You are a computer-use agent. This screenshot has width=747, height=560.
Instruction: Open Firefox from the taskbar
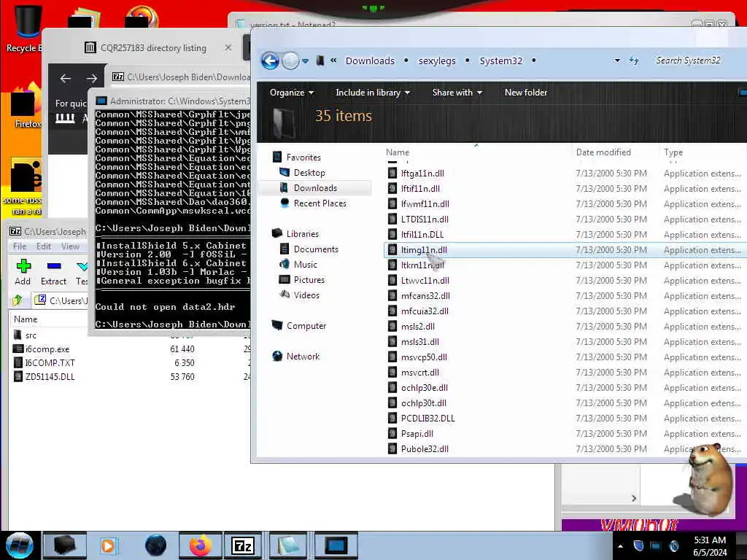[200, 545]
